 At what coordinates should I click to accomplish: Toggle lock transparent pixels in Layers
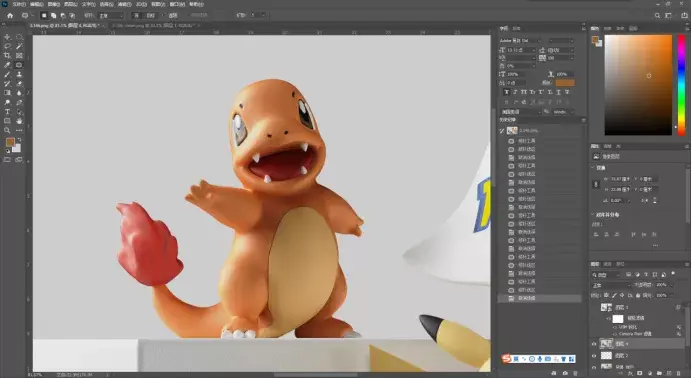click(607, 296)
